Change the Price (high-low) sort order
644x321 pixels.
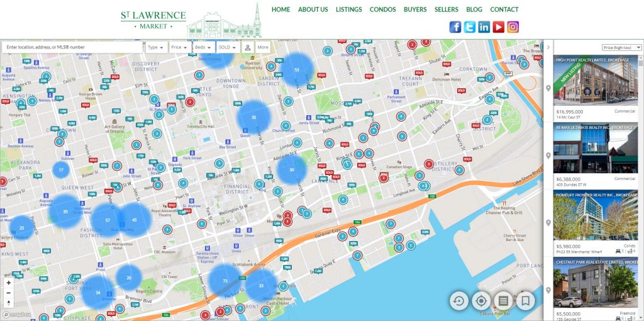click(x=621, y=47)
